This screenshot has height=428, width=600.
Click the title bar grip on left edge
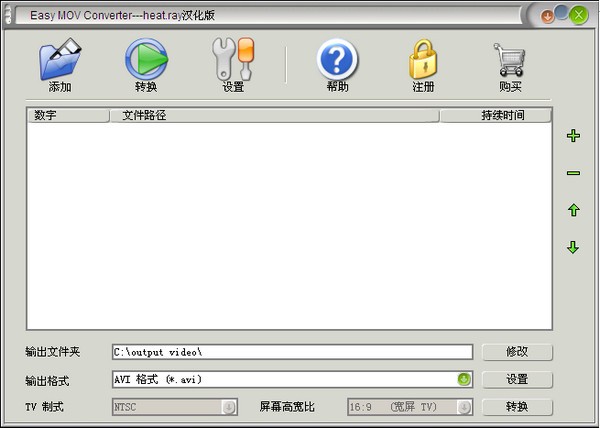(8, 15)
